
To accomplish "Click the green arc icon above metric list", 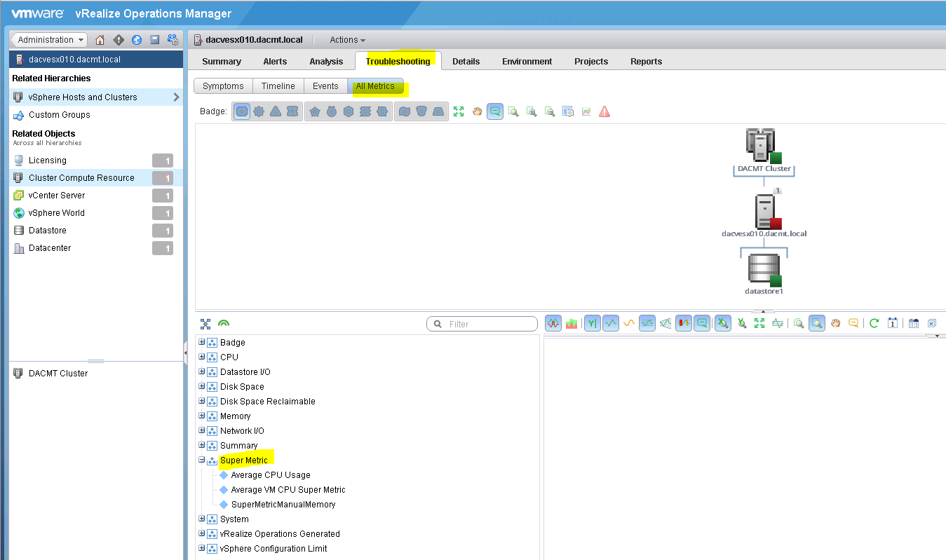I will tap(224, 324).
